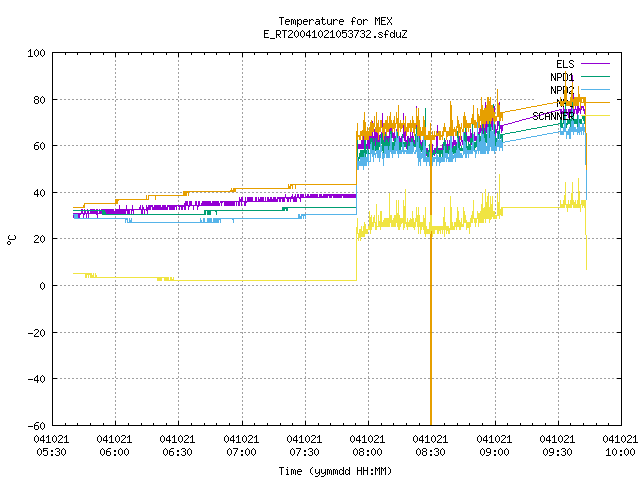The height and width of the screenshot is (480, 640).
Task: Click the NPD2 legend label
Action: pos(562,90)
